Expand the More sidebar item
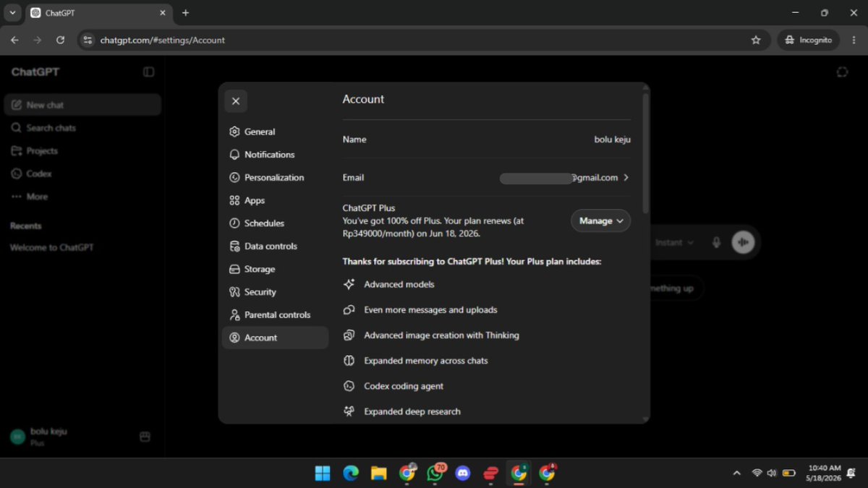Image resolution: width=868 pixels, height=488 pixels. tap(82, 197)
